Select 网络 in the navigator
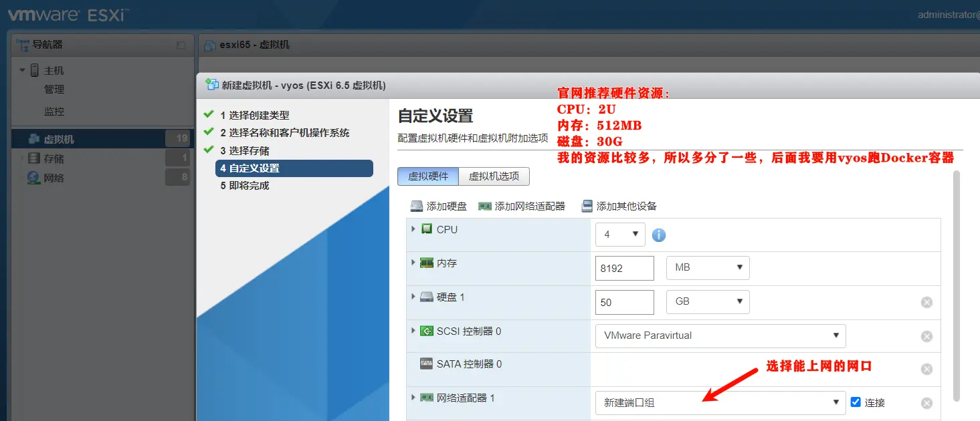The image size is (980, 421). click(x=54, y=178)
